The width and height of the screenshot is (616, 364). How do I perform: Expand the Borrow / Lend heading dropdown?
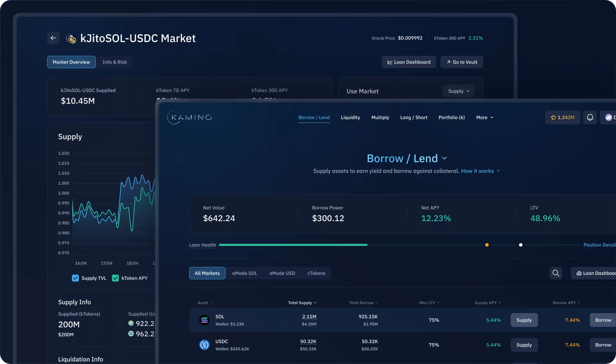coord(444,158)
